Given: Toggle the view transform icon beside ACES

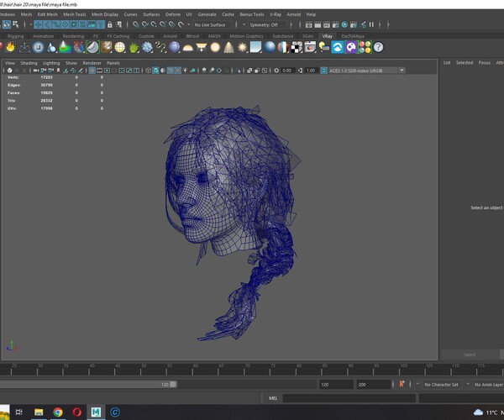Looking at the screenshot, I should [x=323, y=71].
